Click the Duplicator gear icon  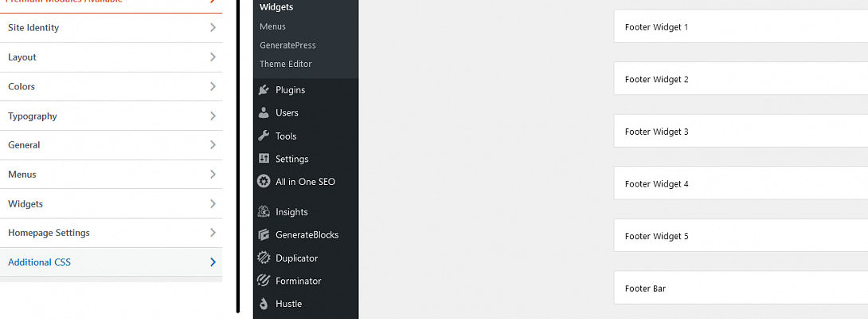click(264, 258)
